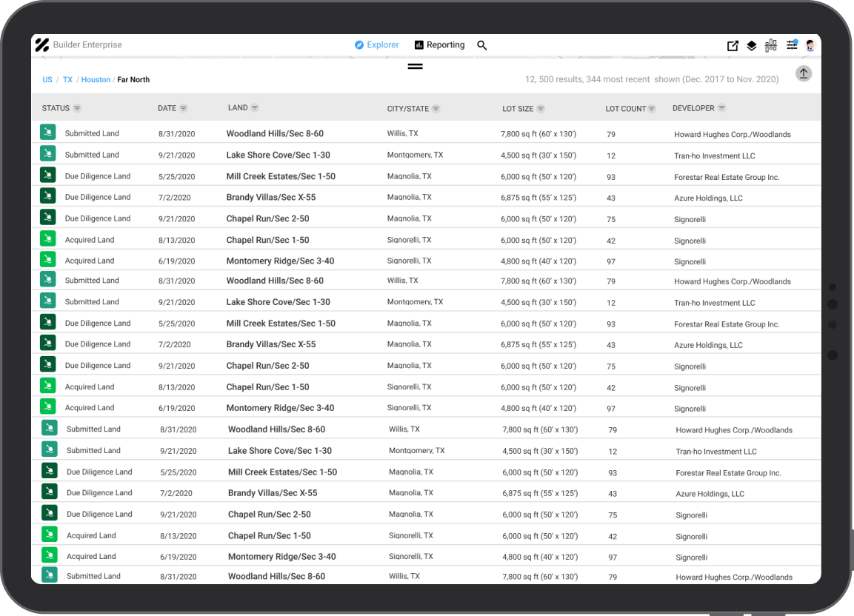Switch to the Explorer tab

pos(377,45)
